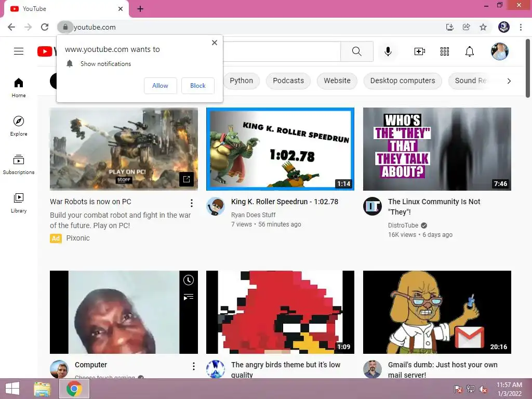
Task: Open the YouTube apps grid icon
Action: click(445, 51)
